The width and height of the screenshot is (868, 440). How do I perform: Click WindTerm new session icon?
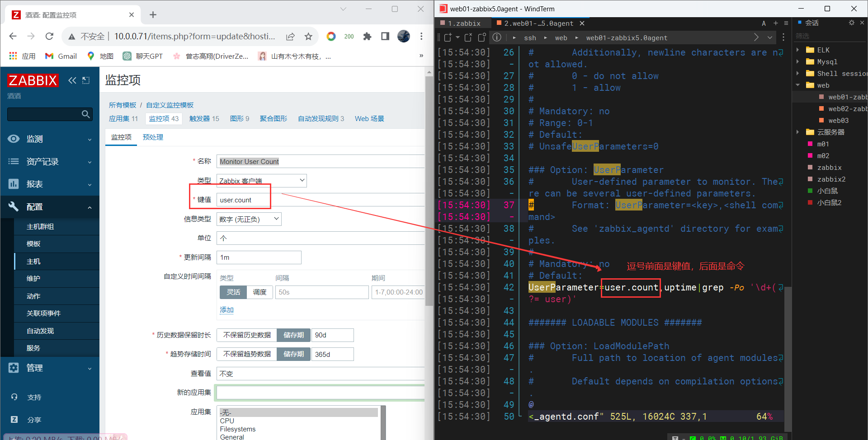[448, 37]
